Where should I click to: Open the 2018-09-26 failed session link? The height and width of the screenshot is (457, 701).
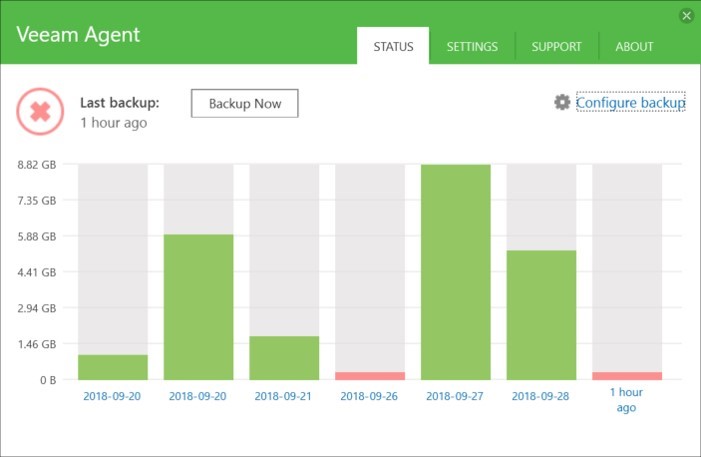[x=369, y=396]
